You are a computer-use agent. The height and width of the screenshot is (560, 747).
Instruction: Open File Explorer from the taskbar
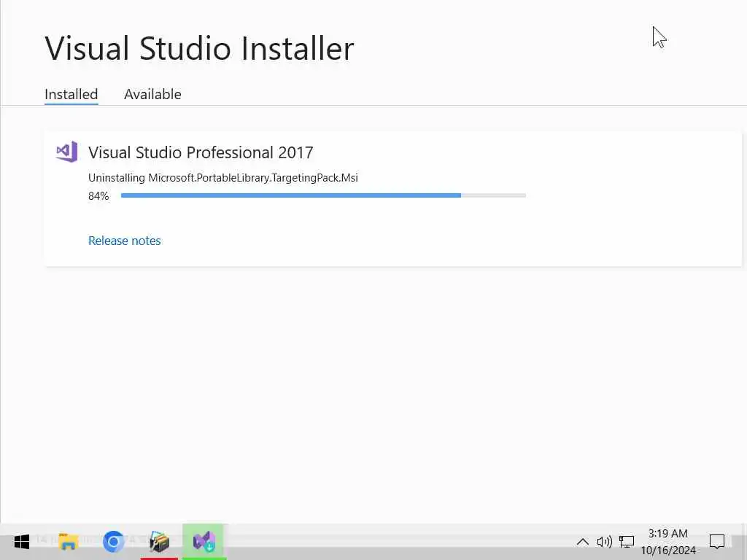pyautogui.click(x=68, y=542)
